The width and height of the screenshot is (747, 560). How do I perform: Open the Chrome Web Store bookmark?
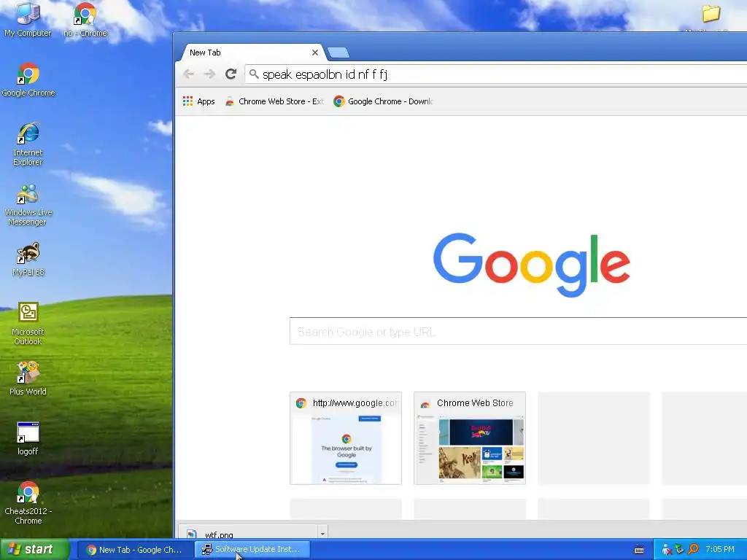pos(274,101)
